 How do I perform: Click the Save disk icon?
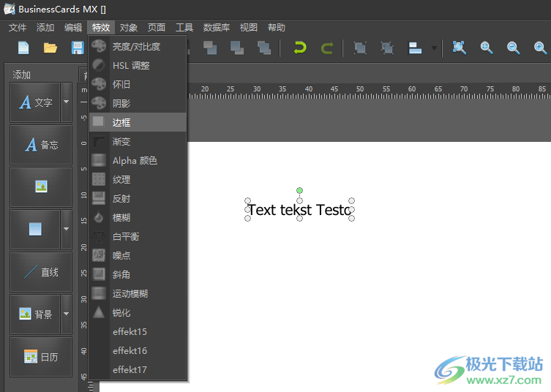click(77, 48)
